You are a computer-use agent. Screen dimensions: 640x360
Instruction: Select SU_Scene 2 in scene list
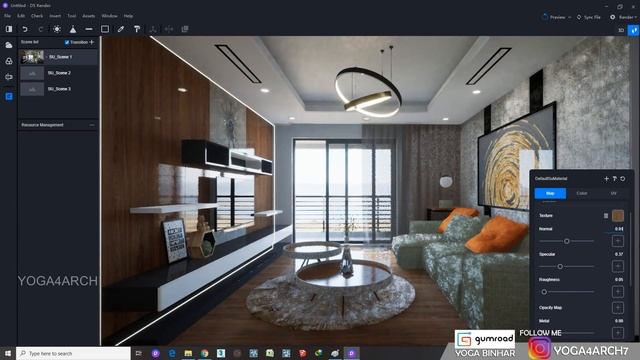(58, 73)
